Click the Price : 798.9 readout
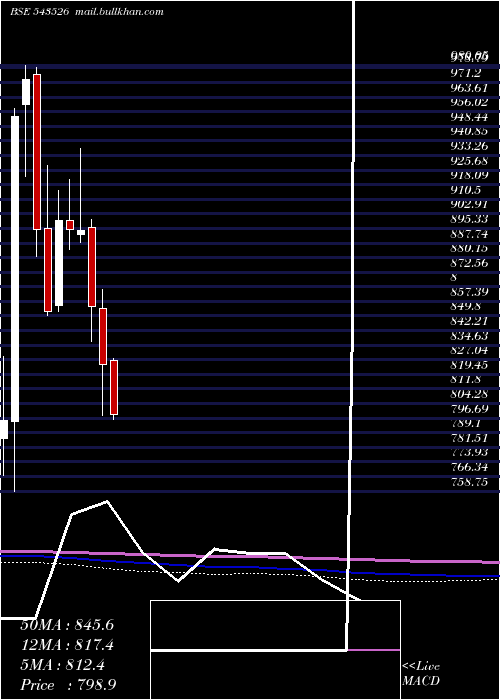 [68, 685]
